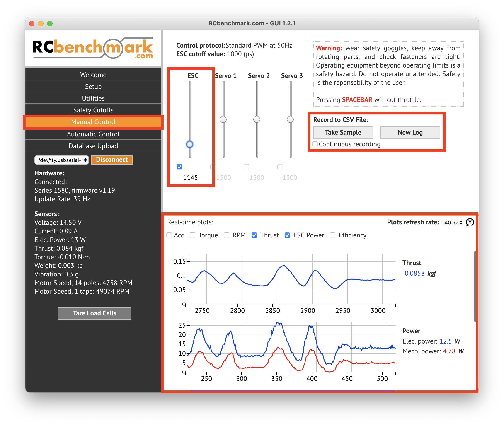The width and height of the screenshot is (504, 426).
Task: Click the green fullscreen window button
Action: [x=50, y=23]
